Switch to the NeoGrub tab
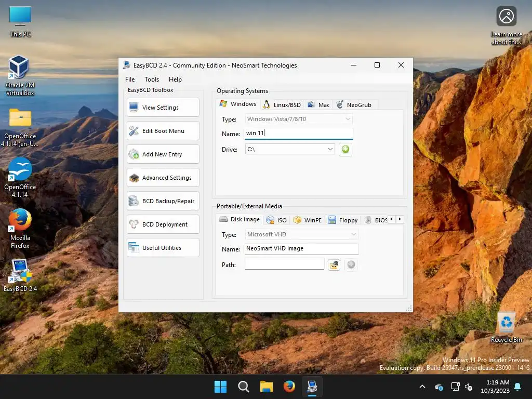 (354, 105)
